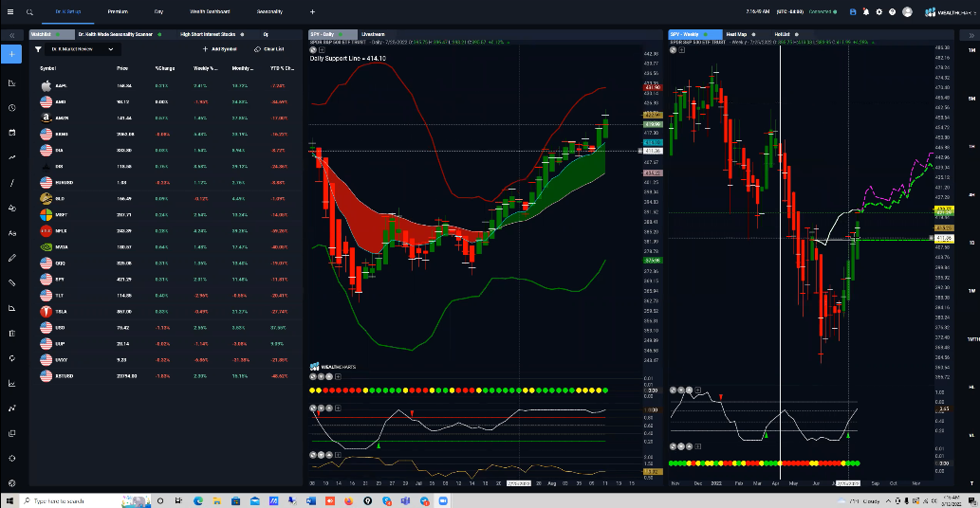Select the 1H timeframe in right panel
This screenshot has width=980, height=508.
(971, 146)
